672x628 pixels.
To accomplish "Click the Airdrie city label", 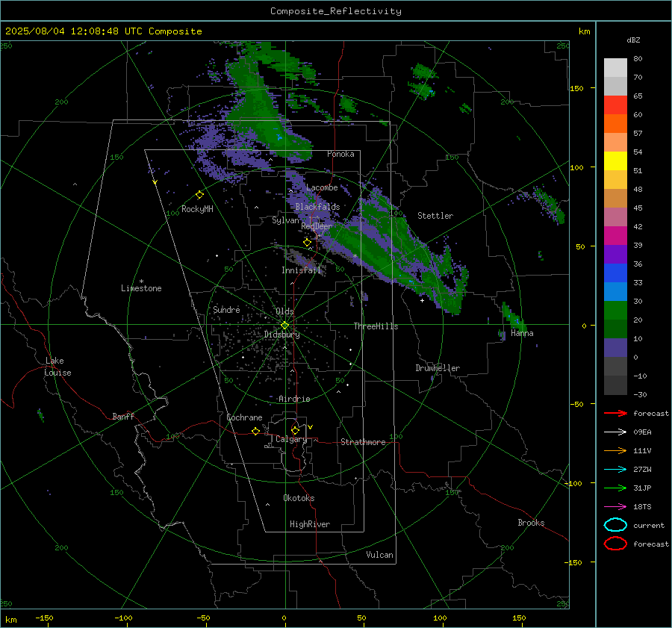I will [294, 399].
